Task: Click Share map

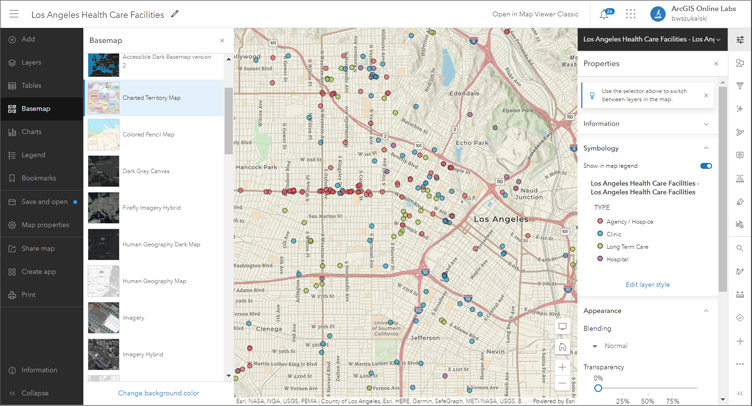Action: point(41,248)
